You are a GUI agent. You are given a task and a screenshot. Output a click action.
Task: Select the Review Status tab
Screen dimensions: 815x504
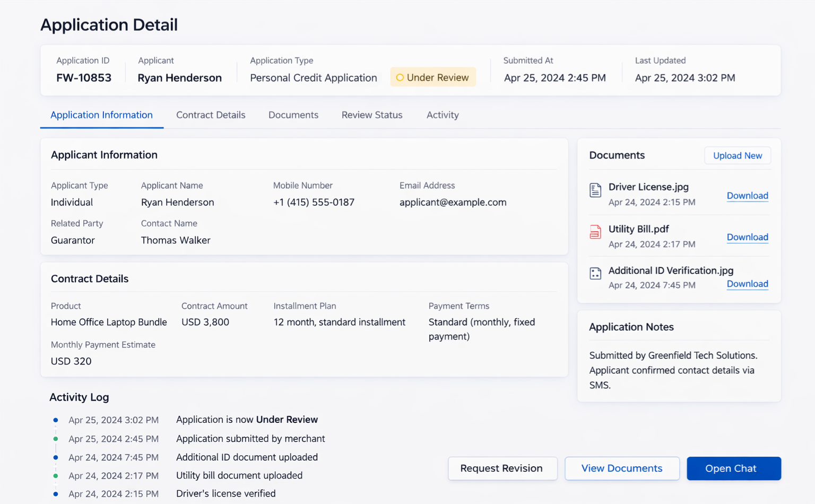tap(371, 115)
